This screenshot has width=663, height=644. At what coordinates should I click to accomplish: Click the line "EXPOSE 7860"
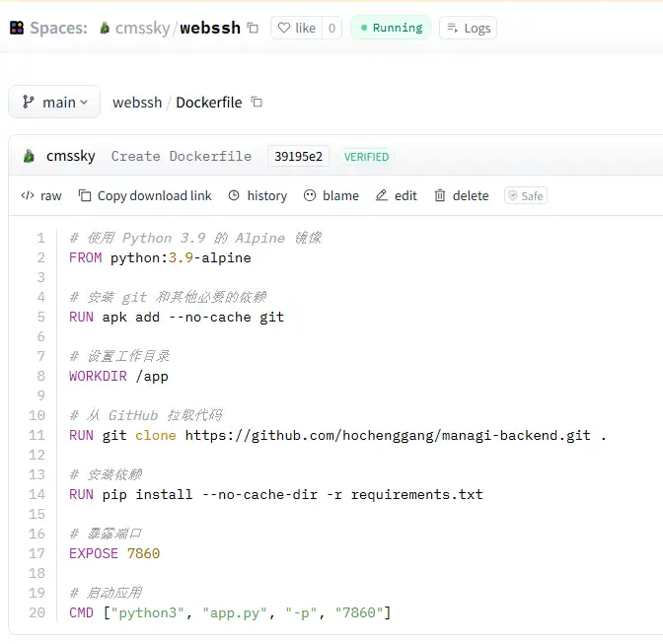coord(114,553)
